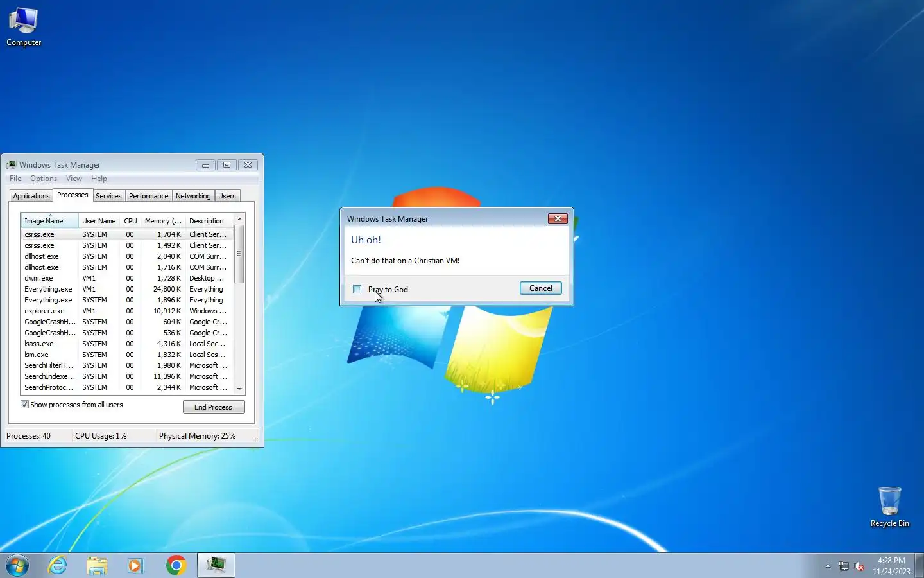Select GoogleCrashH... row using 536 K
The image size is (924, 578).
[x=127, y=333]
